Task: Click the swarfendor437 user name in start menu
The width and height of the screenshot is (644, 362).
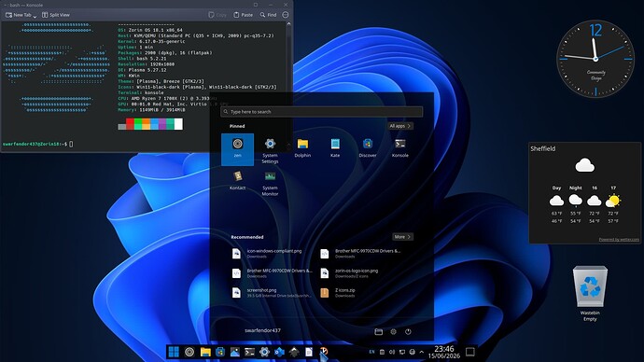Action: click(262, 330)
